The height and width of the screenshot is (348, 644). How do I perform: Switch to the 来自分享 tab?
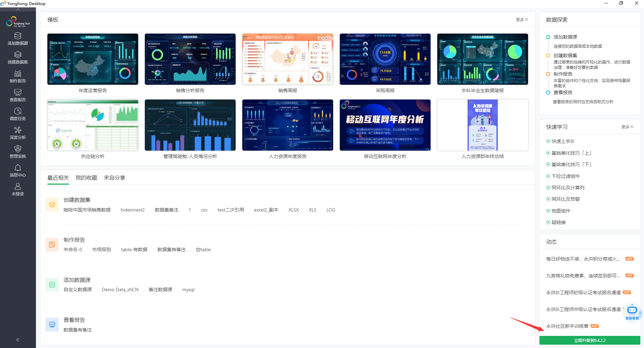pyautogui.click(x=114, y=178)
